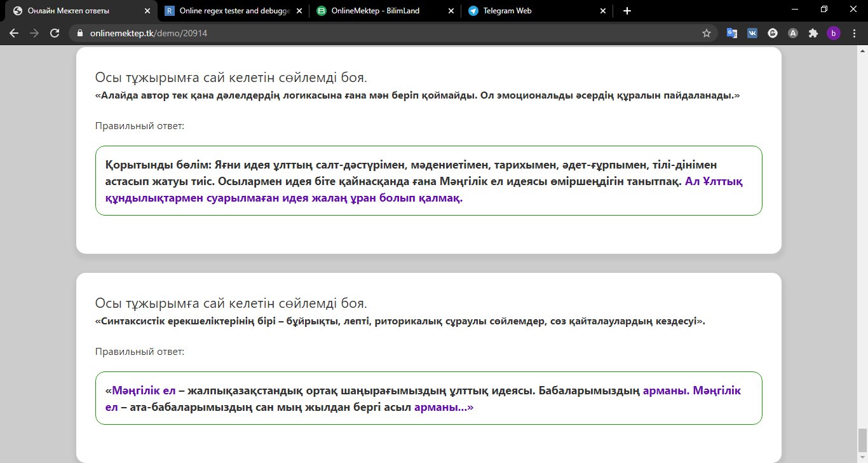Minimize the Chrome window

coord(794,10)
